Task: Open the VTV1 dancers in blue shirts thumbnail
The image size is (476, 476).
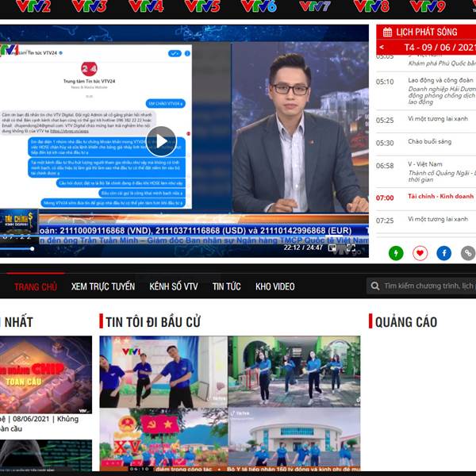Action: click(x=163, y=371)
